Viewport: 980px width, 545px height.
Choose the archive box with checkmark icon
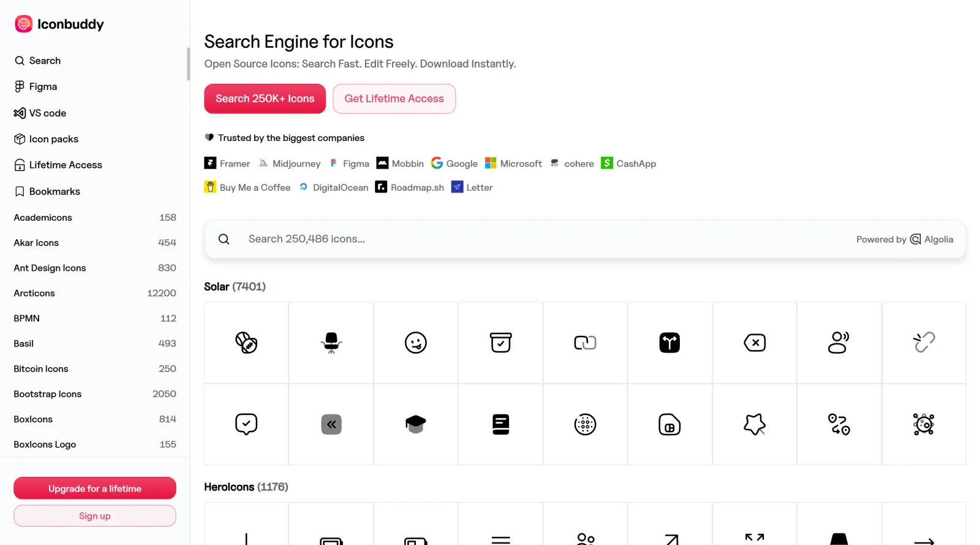500,343
